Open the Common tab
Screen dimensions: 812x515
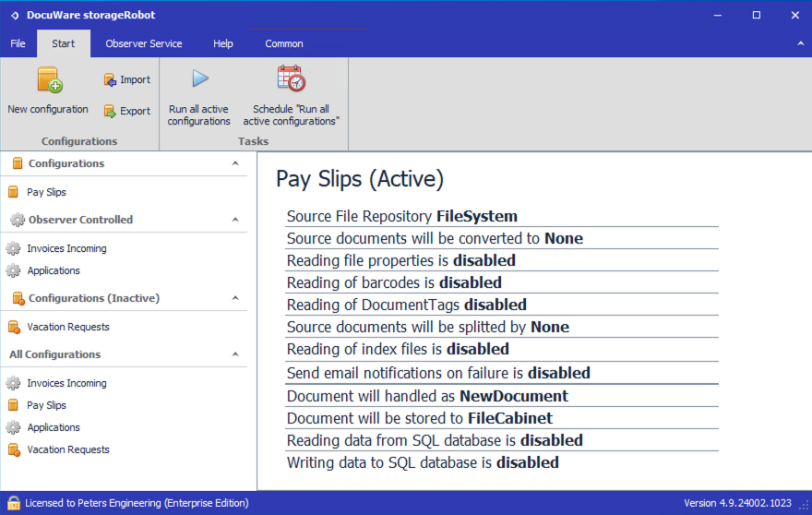(x=284, y=43)
